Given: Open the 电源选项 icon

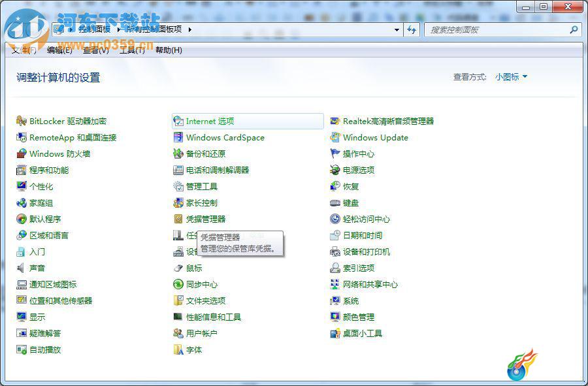Looking at the screenshot, I should [x=335, y=170].
